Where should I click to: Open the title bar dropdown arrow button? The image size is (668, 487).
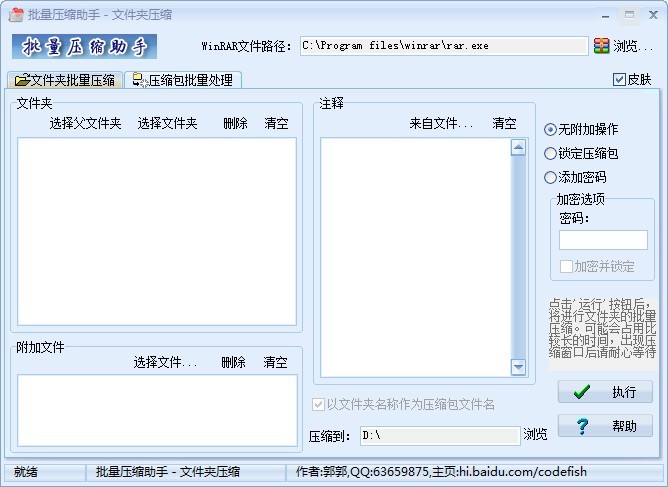(601, 15)
